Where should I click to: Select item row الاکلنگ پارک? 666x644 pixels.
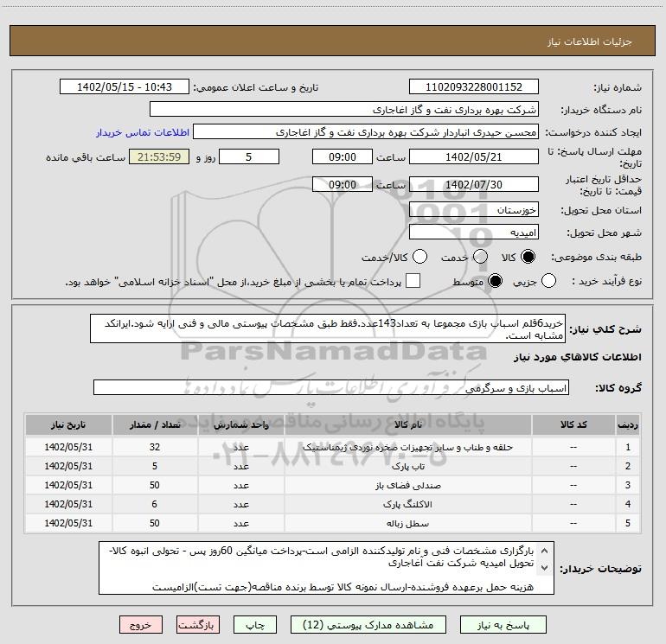333,504
